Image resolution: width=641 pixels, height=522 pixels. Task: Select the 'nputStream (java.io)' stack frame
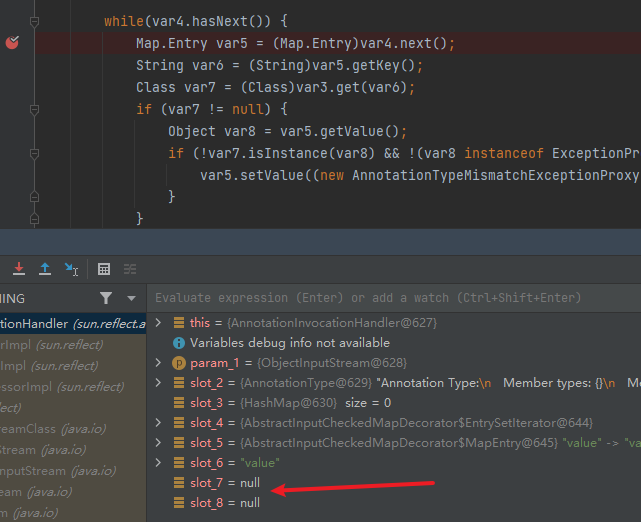[73, 471]
